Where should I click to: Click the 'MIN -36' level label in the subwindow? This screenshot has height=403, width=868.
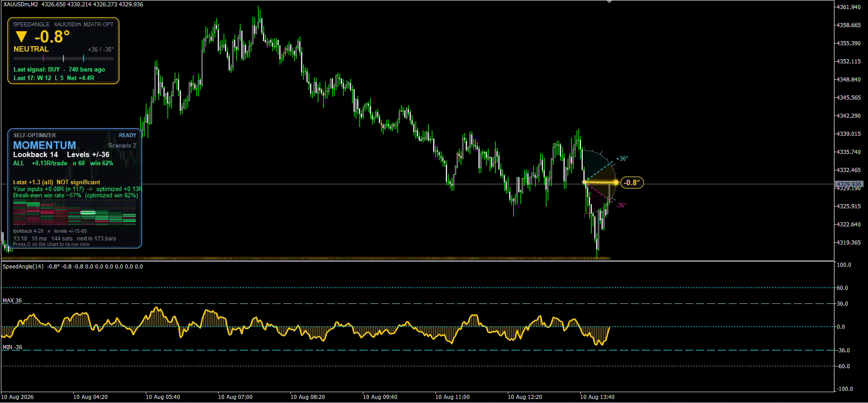(x=12, y=347)
